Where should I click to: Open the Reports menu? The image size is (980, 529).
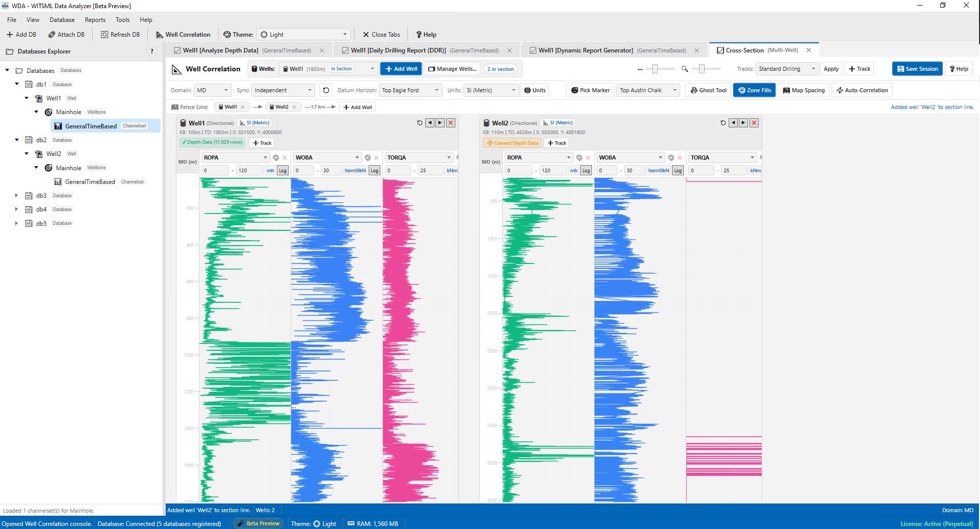(x=95, y=20)
